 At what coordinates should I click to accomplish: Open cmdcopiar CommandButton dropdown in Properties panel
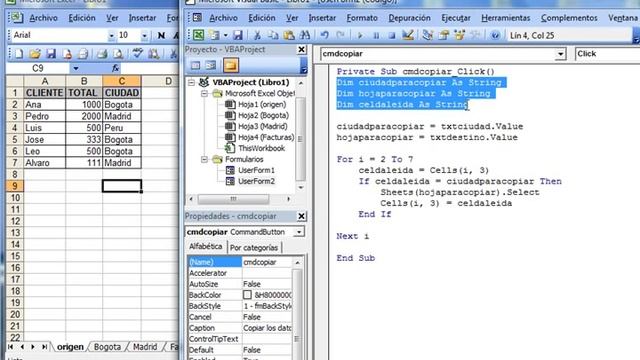(299, 232)
